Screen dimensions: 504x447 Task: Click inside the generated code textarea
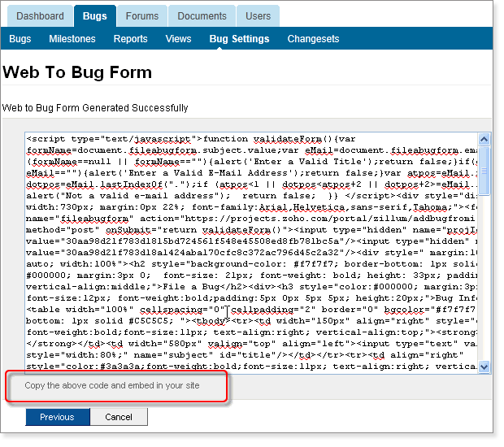[251, 253]
